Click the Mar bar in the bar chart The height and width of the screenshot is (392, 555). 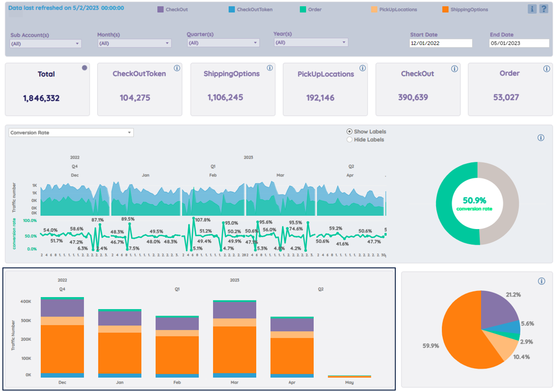pos(234,339)
